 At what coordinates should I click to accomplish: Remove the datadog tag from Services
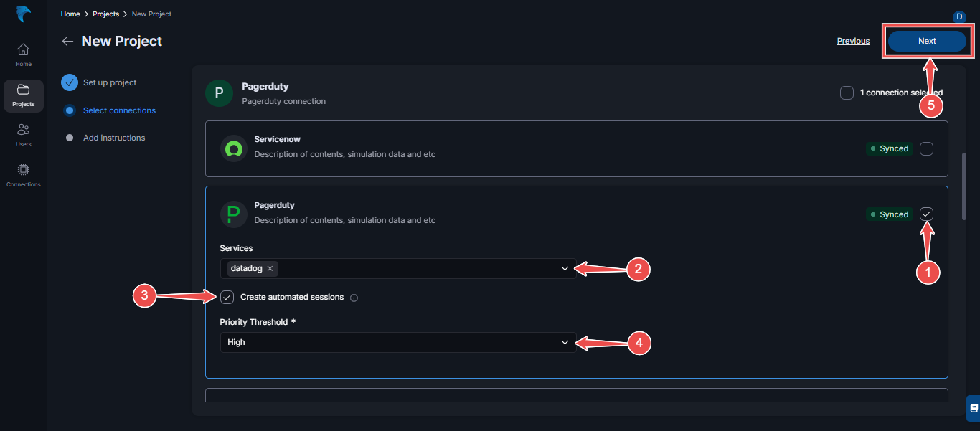[x=270, y=268]
